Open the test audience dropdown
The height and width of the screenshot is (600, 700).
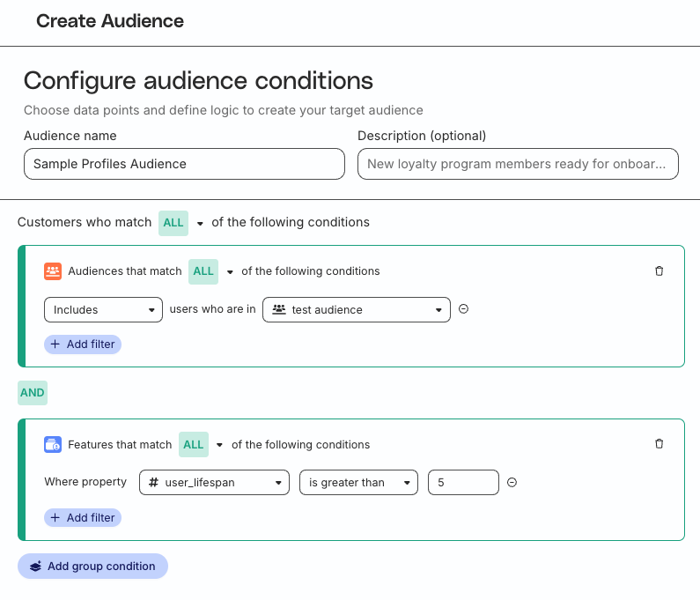pyautogui.click(x=357, y=309)
